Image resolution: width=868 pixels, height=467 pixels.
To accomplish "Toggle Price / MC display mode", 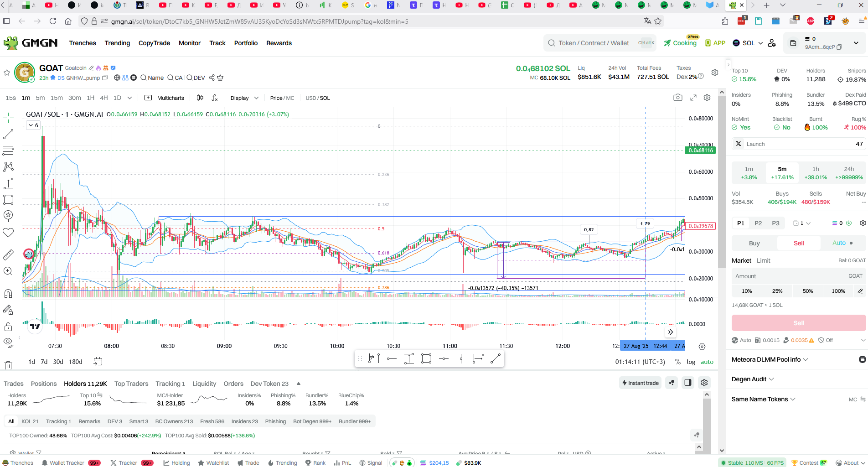I will tap(282, 98).
